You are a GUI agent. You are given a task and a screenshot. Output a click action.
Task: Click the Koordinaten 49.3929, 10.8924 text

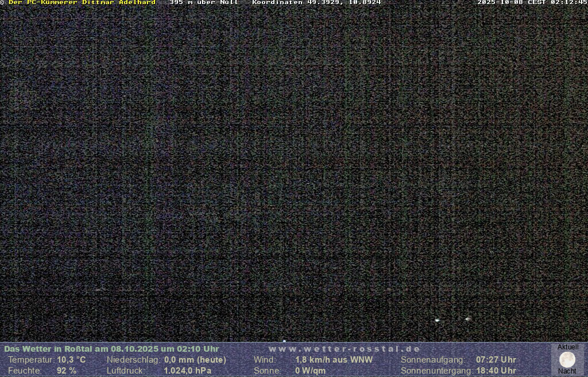coord(316,2)
